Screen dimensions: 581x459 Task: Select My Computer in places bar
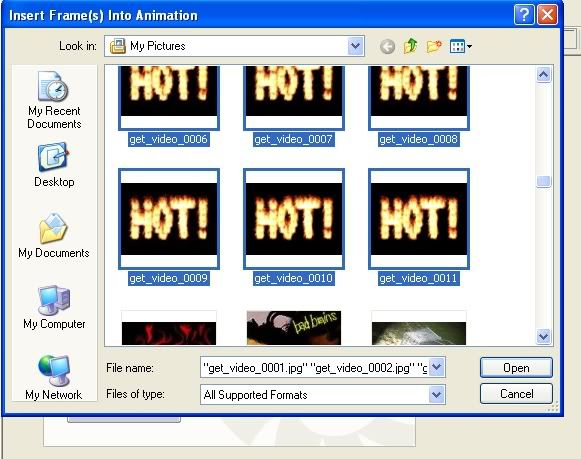[54, 307]
